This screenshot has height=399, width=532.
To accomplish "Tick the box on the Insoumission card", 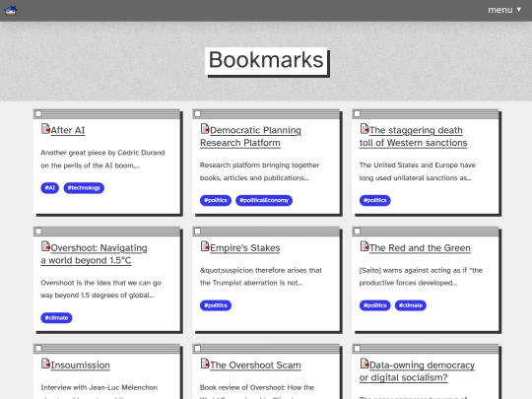I will tap(38, 348).
